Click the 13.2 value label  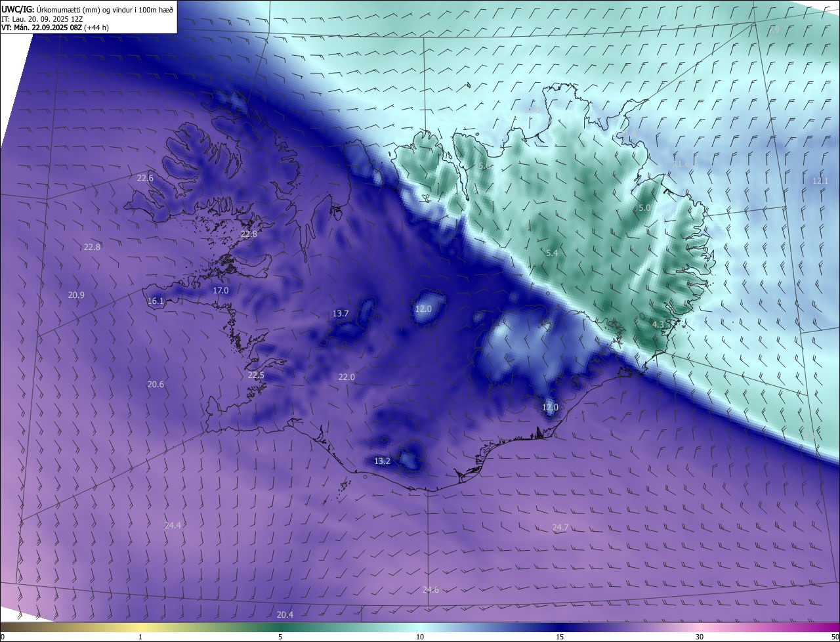click(382, 461)
